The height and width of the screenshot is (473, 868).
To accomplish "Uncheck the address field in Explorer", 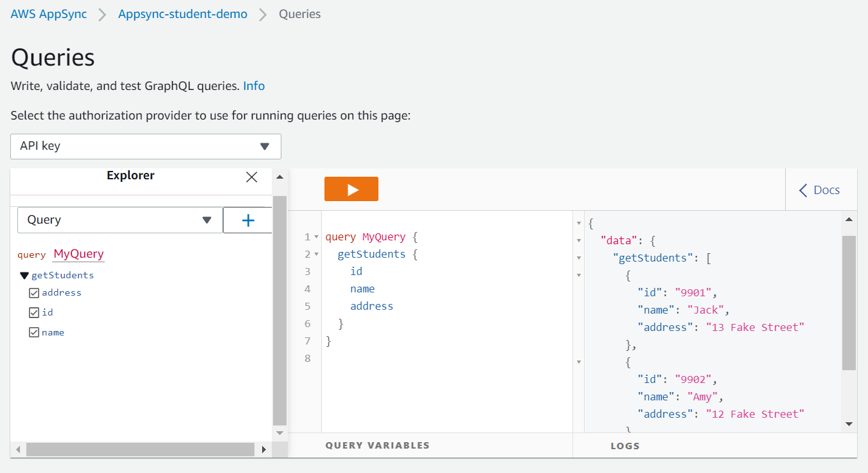I will pos(34,292).
